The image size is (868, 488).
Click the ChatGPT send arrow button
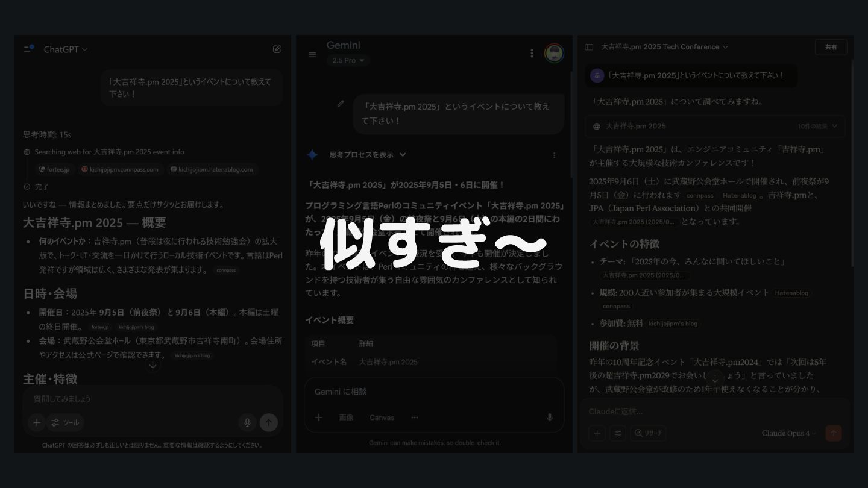[269, 422]
